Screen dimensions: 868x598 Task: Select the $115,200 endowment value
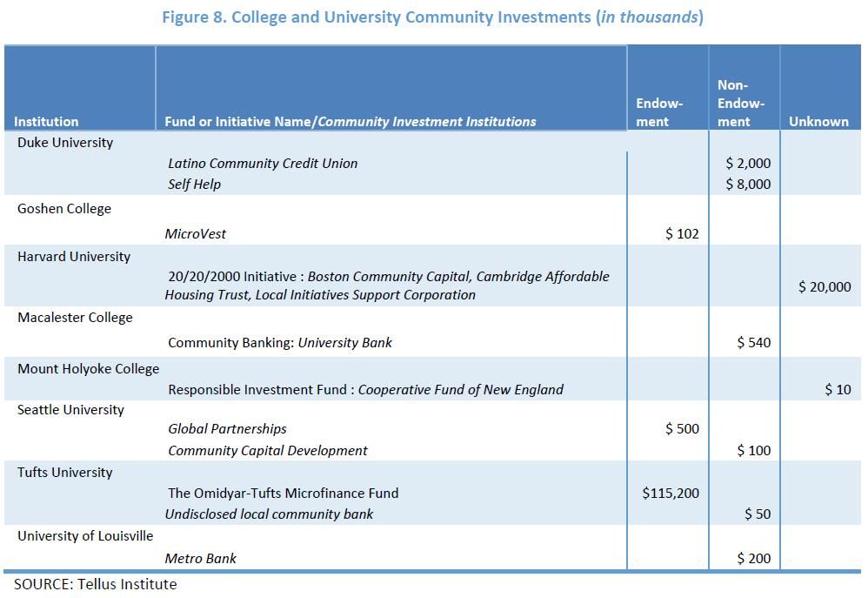tap(671, 494)
